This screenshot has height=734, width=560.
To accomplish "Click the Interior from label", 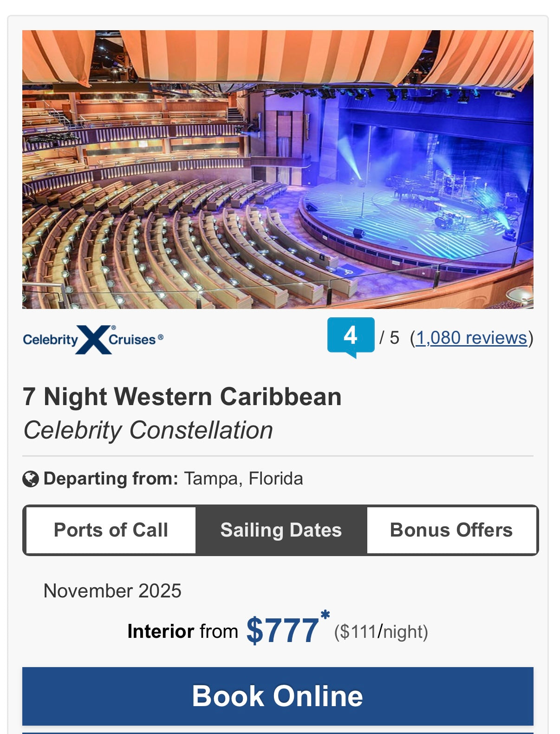I will tap(182, 631).
